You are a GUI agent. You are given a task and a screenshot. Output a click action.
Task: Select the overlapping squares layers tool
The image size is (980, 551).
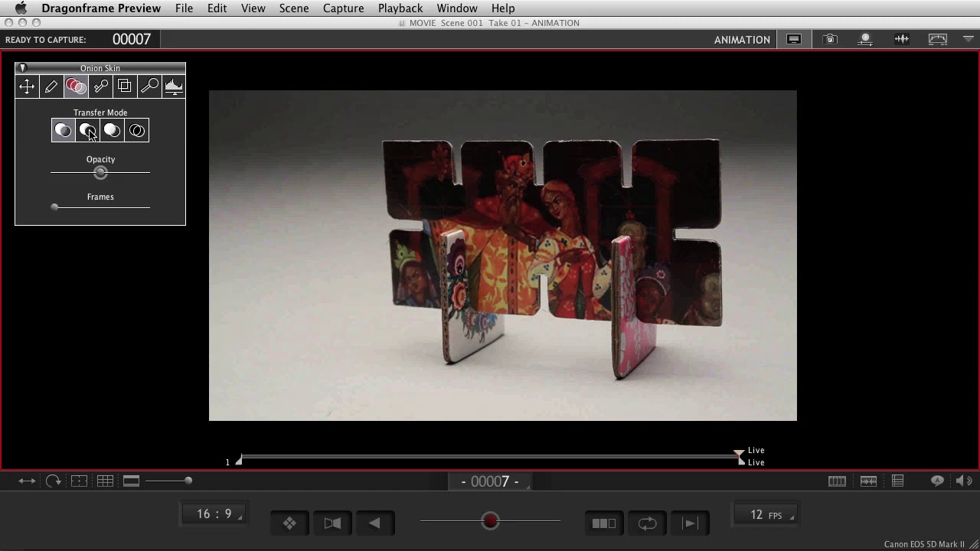(125, 86)
